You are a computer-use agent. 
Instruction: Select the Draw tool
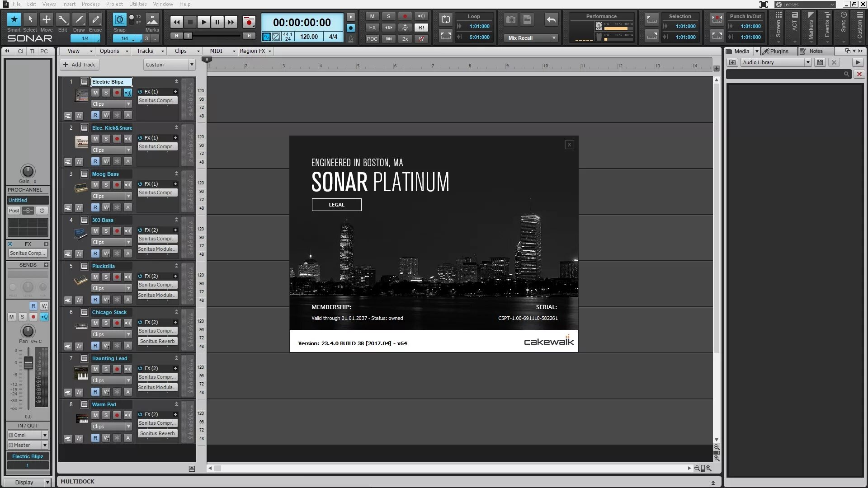(79, 20)
